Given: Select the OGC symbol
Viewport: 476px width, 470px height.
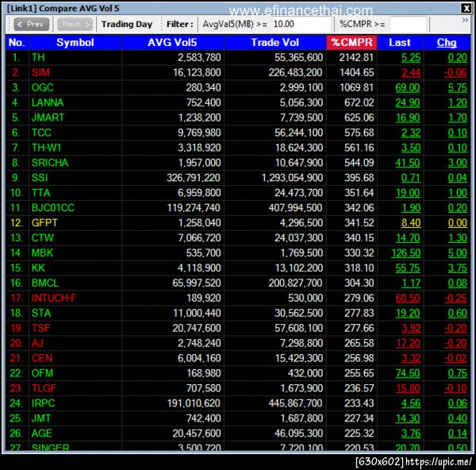Looking at the screenshot, I should [43, 87].
